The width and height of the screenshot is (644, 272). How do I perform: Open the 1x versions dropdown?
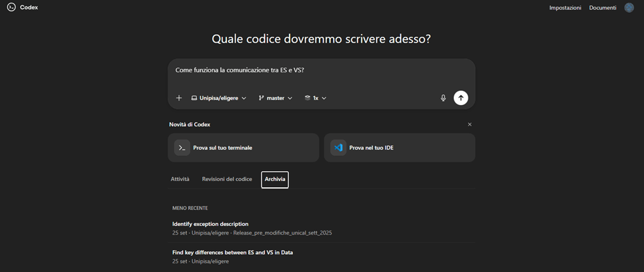click(316, 98)
